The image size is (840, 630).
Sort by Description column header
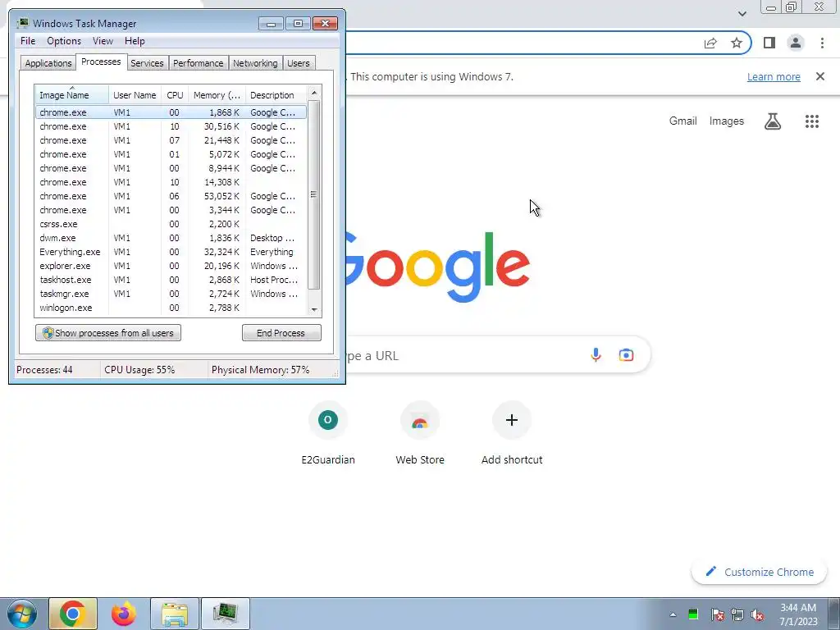pyautogui.click(x=276, y=95)
